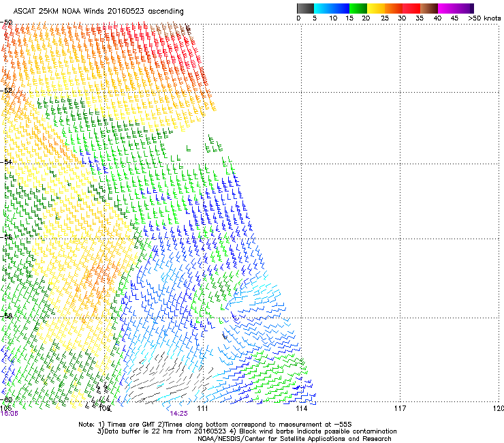
Task: Click the '-50' latitude axis label
Action: pyautogui.click(x=6, y=22)
